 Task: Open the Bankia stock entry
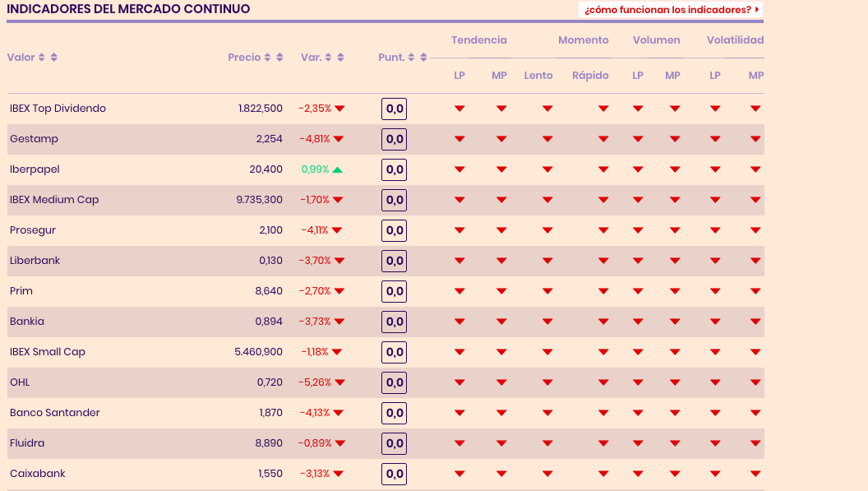(26, 322)
